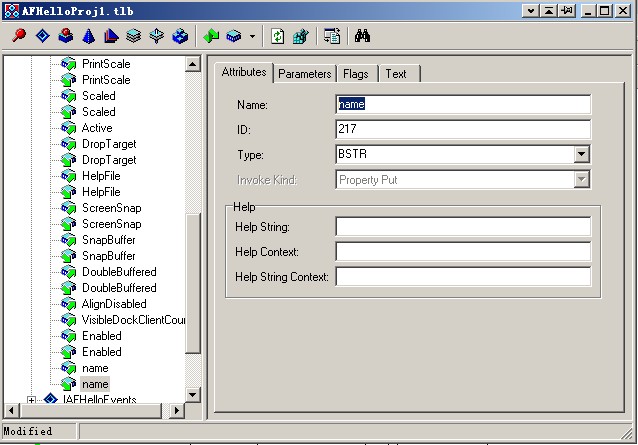Select the IAFHelloEvents interface node
This screenshot has width=638, height=445.
pos(99,399)
